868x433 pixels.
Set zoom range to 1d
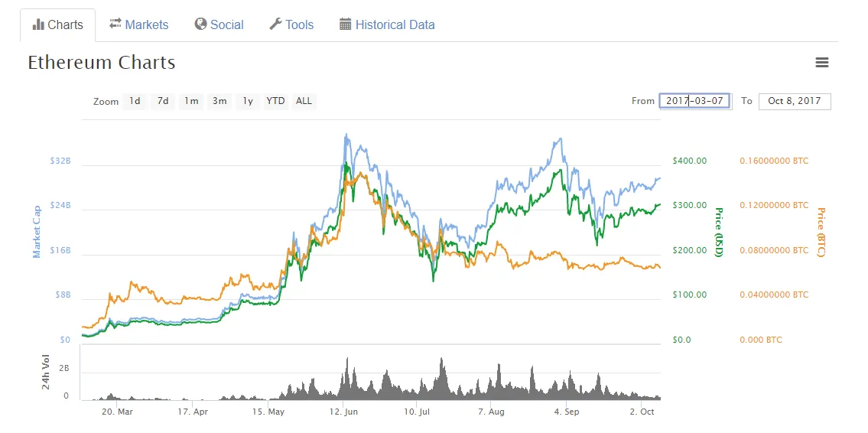(x=135, y=101)
